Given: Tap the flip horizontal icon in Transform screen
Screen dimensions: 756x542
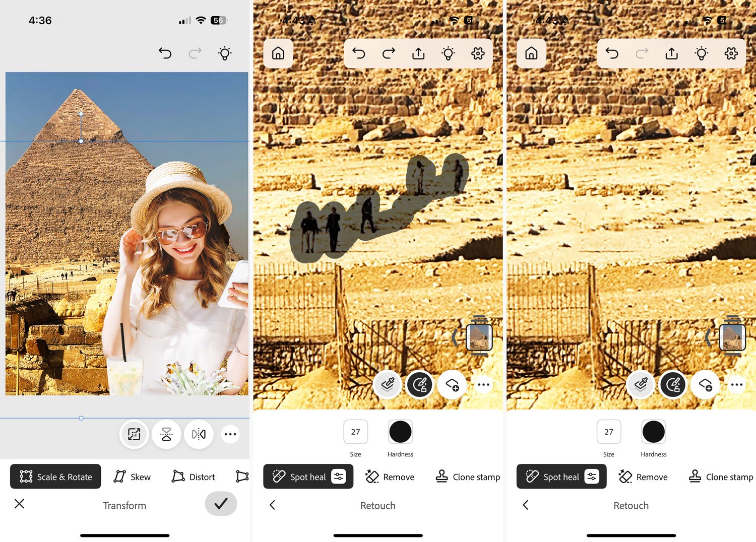Looking at the screenshot, I should [x=199, y=434].
